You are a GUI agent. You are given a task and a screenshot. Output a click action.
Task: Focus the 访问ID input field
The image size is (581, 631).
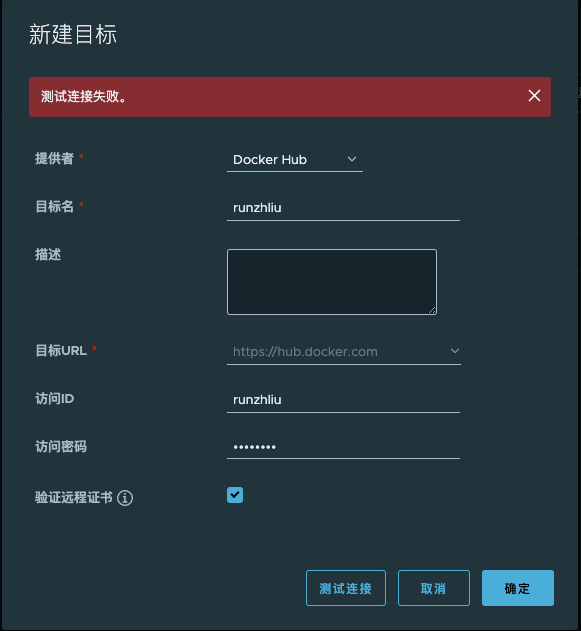tap(343, 400)
